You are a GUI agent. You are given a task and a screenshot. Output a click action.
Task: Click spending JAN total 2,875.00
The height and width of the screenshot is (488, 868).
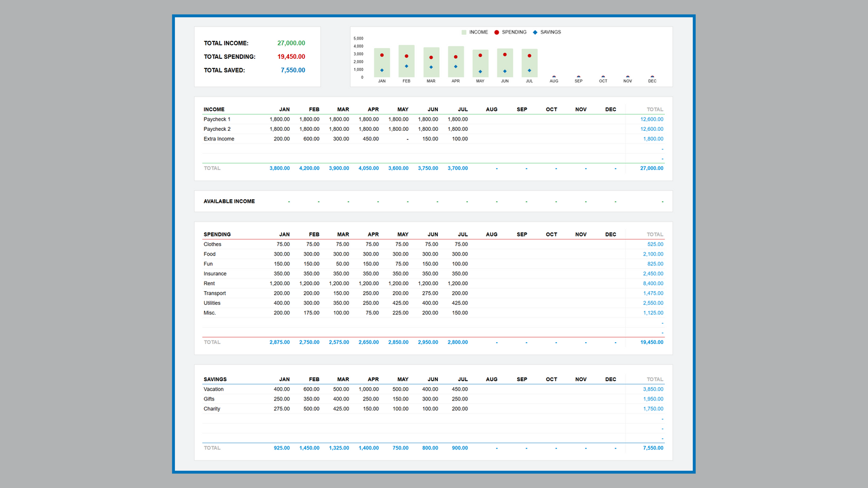point(279,343)
